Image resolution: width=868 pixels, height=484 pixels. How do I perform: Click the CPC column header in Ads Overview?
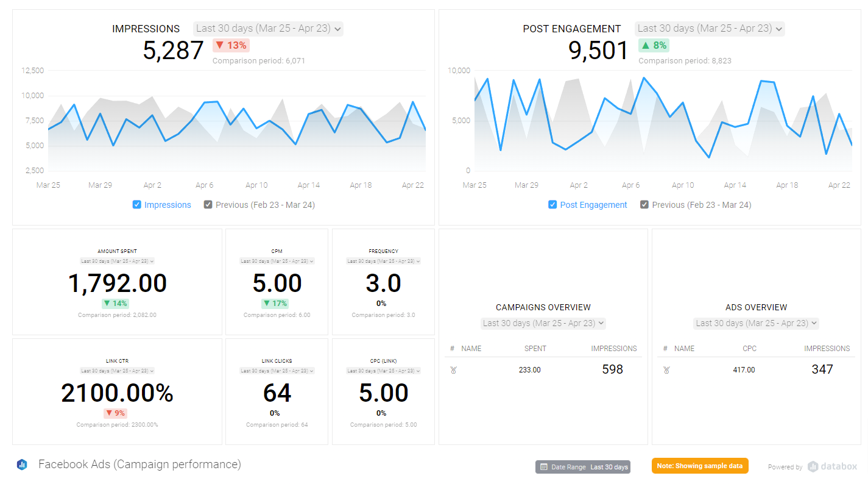coord(749,349)
